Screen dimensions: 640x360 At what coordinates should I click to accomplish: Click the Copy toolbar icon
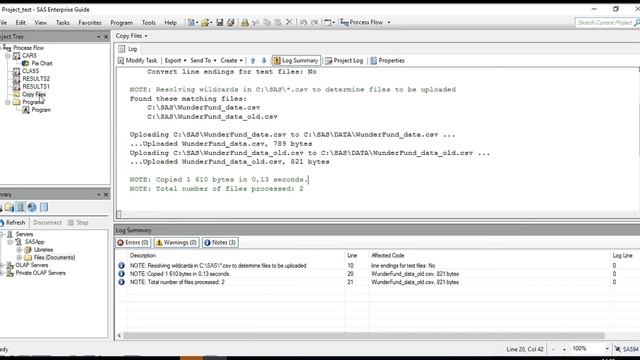pyautogui.click(x=267, y=22)
